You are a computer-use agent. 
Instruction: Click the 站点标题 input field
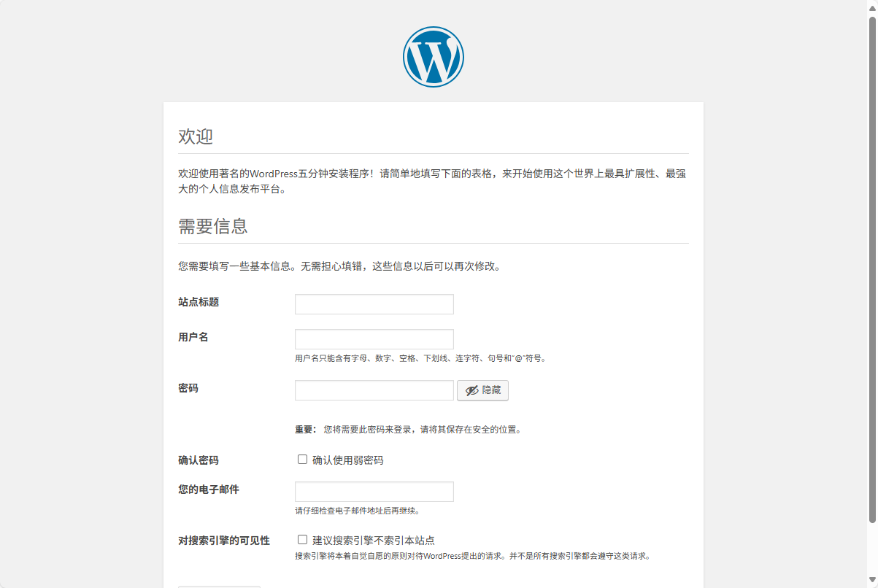point(374,304)
